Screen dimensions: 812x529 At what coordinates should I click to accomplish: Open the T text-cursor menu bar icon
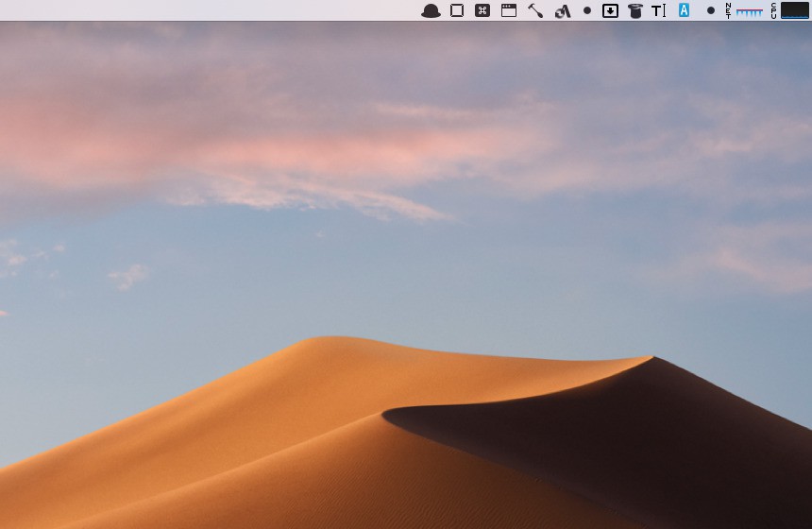pos(658,10)
